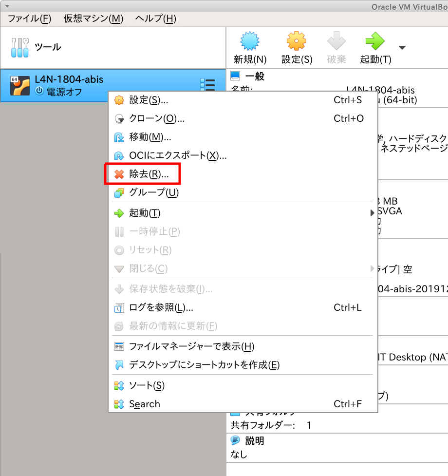Click the New (新規) toolbar icon

click(250, 43)
